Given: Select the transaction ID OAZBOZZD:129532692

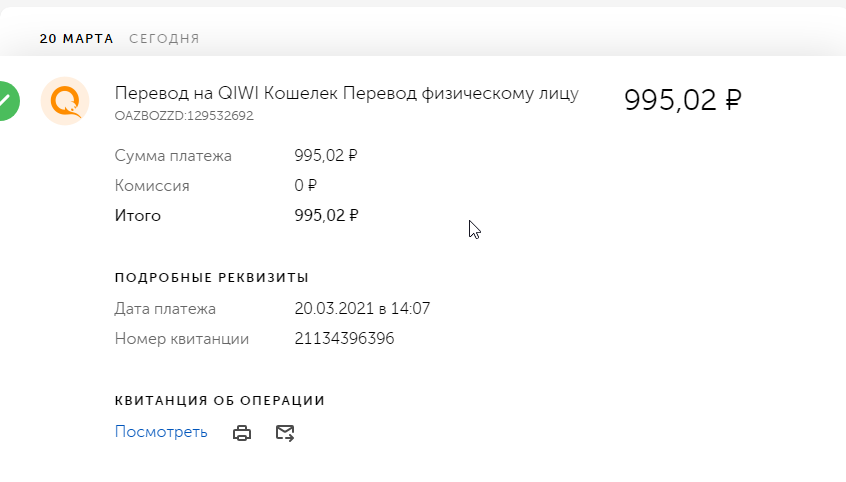Looking at the screenshot, I should pyautogui.click(x=184, y=116).
